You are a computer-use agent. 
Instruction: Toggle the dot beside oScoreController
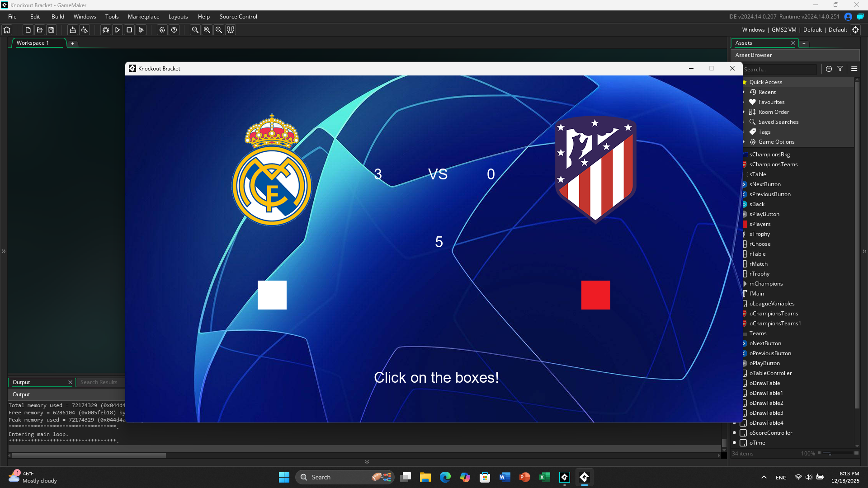click(x=734, y=433)
